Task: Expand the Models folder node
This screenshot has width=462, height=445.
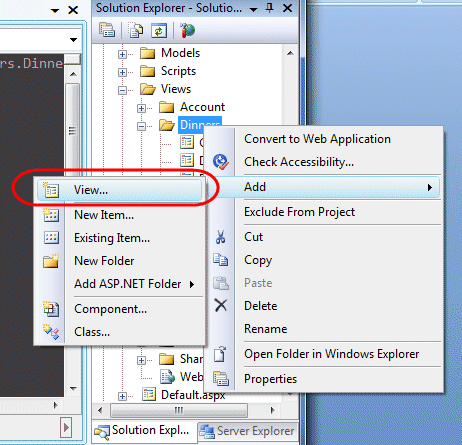Action: pos(122,54)
